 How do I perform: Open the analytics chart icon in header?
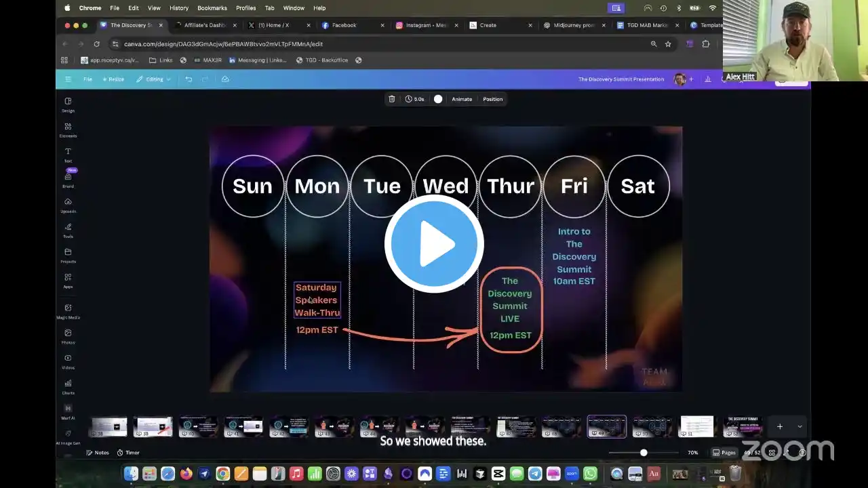coord(708,79)
